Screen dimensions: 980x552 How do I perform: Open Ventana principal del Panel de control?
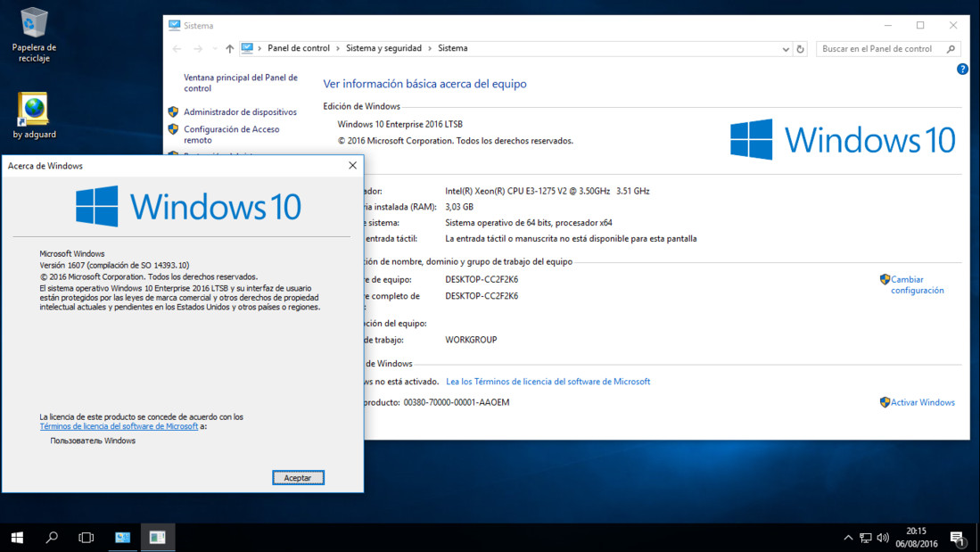point(241,83)
